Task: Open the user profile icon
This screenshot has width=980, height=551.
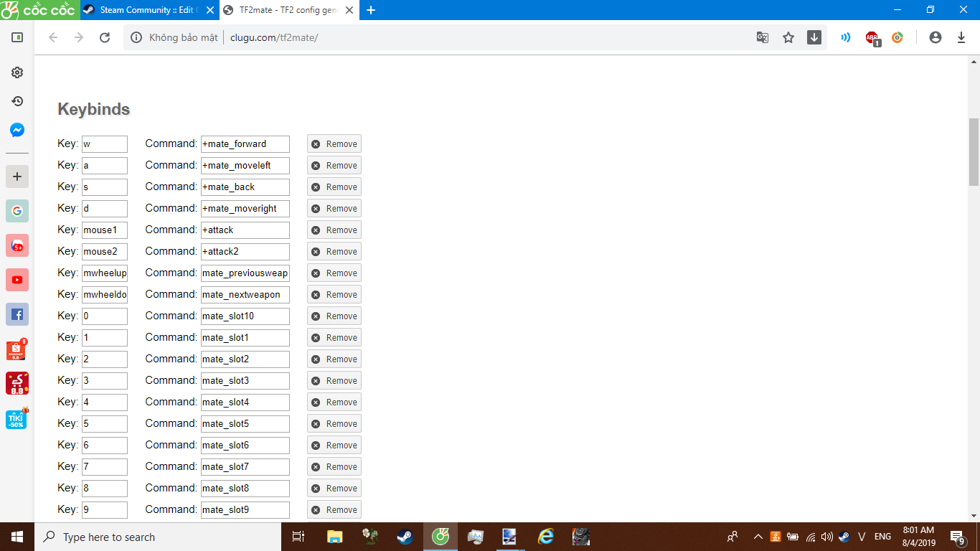Action: coord(935,37)
